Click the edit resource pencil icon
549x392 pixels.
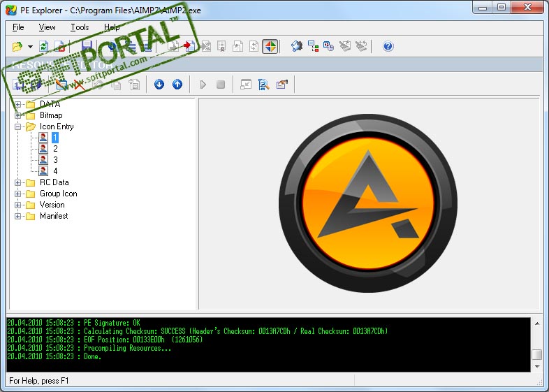(x=61, y=85)
